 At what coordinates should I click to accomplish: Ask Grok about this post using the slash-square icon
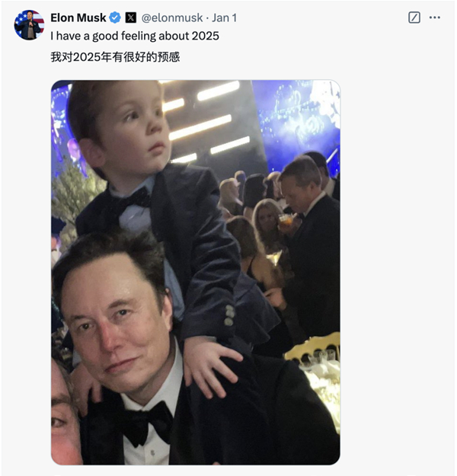[414, 18]
